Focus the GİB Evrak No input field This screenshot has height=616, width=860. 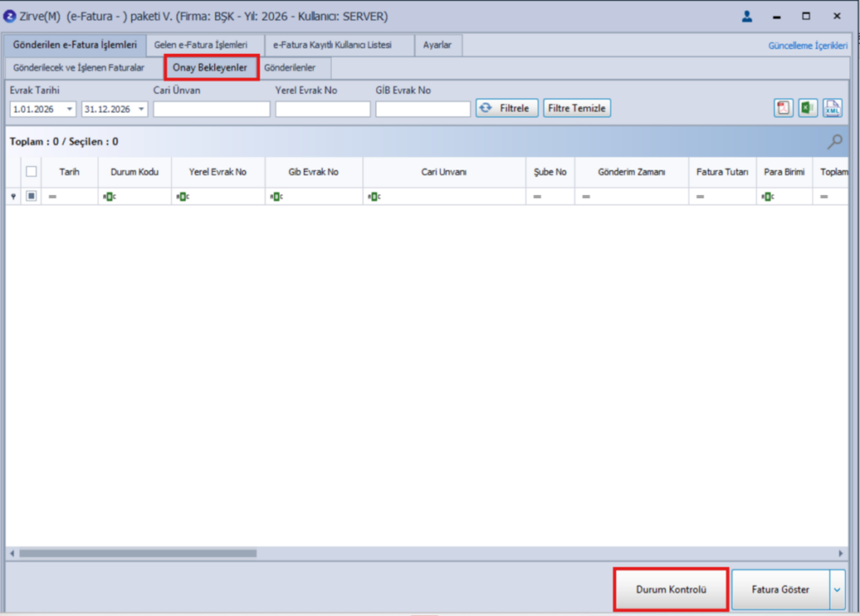point(423,109)
